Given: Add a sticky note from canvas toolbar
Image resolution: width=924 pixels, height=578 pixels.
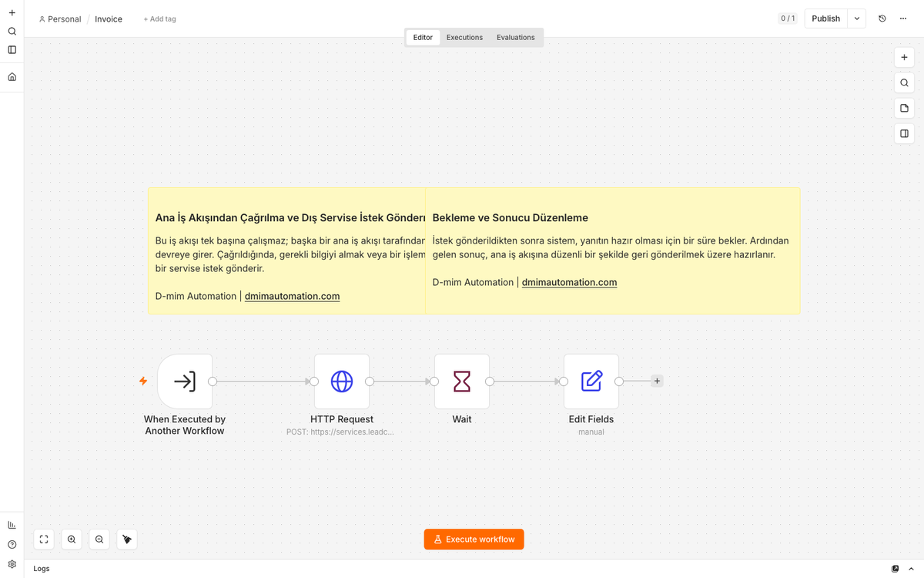Looking at the screenshot, I should [904, 109].
